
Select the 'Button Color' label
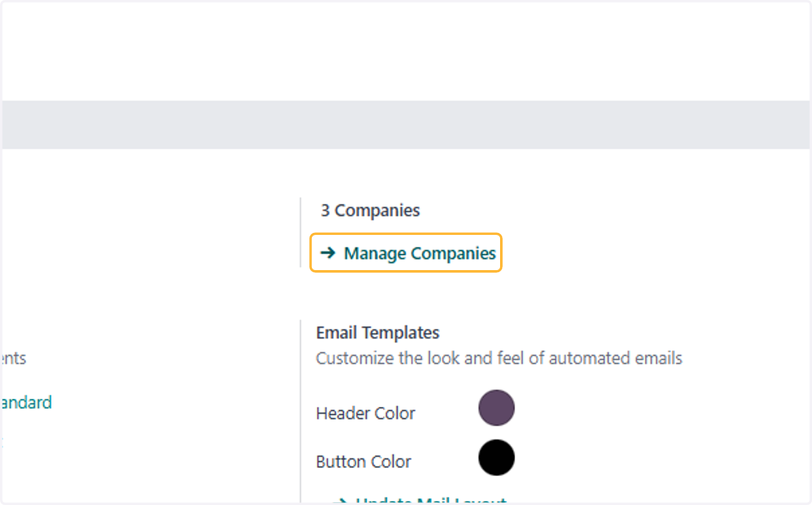click(363, 462)
